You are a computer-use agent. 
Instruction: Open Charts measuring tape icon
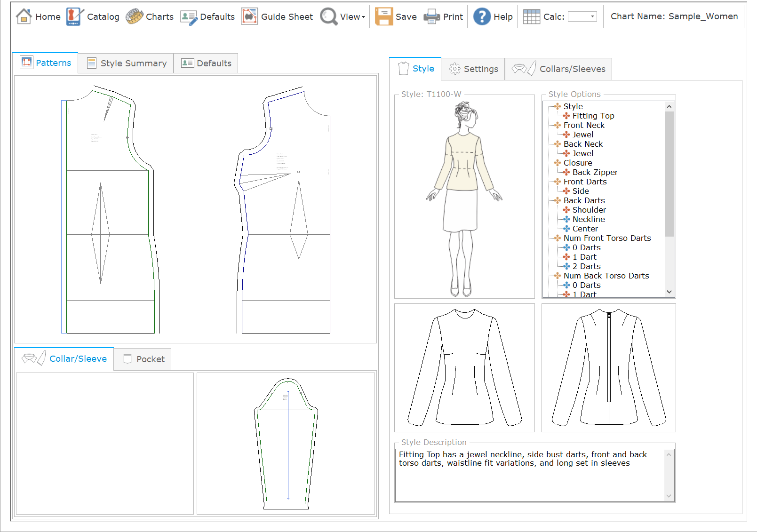[135, 16]
